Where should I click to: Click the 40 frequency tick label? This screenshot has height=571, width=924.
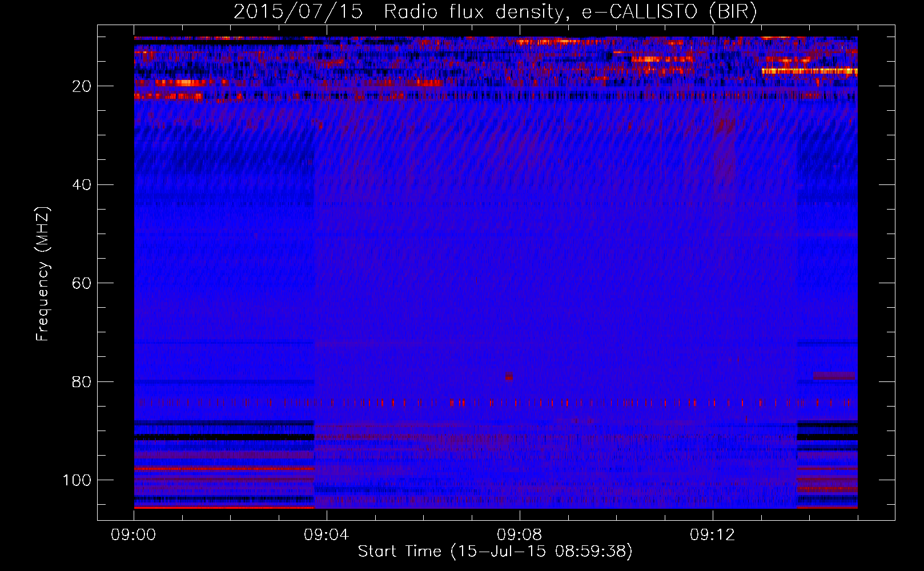[82, 185]
